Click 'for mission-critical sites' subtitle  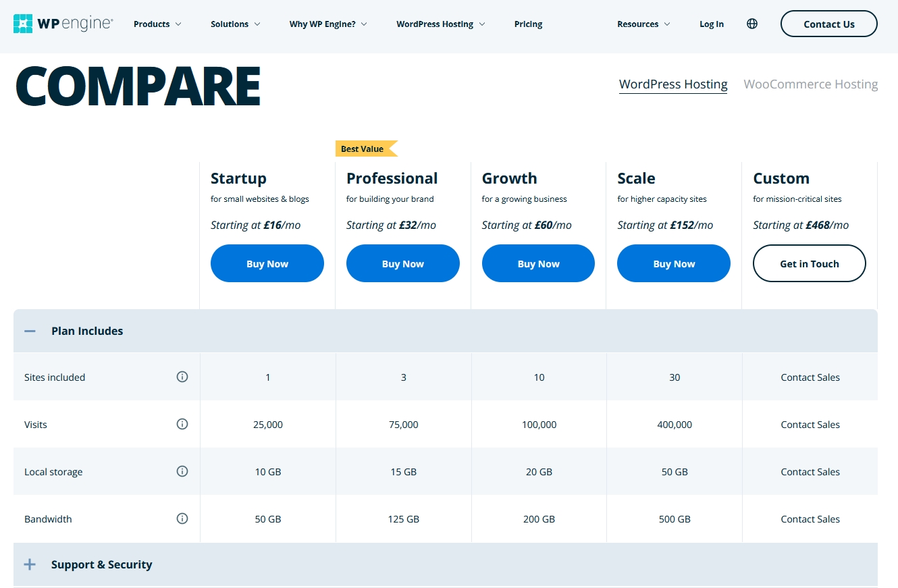[x=797, y=199]
